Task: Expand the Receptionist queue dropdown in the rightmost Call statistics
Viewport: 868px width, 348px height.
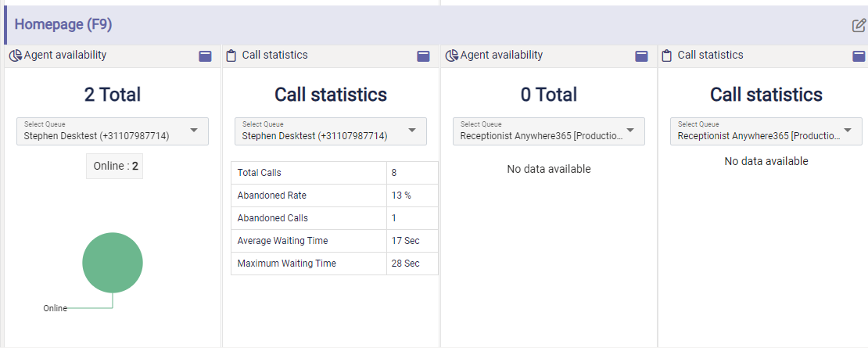Action: point(766,131)
